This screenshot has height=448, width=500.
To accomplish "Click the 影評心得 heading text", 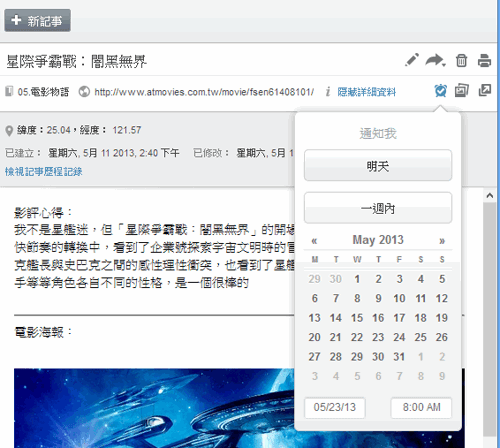I will tap(43, 212).
